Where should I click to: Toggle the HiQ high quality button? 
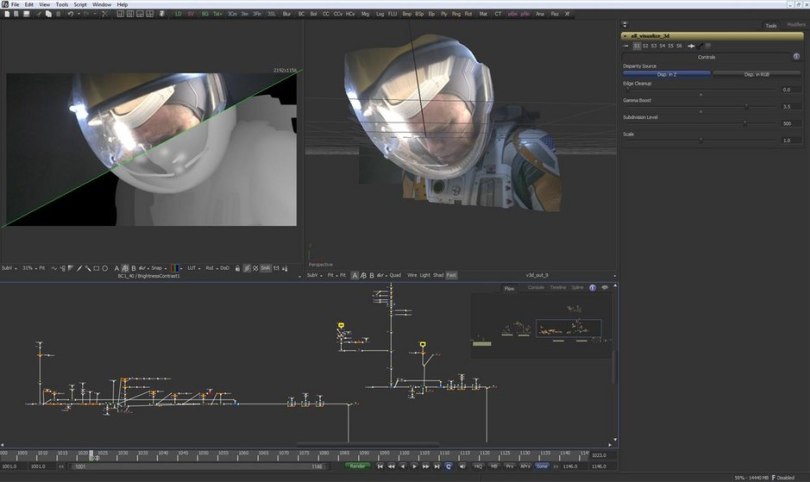pos(478,466)
